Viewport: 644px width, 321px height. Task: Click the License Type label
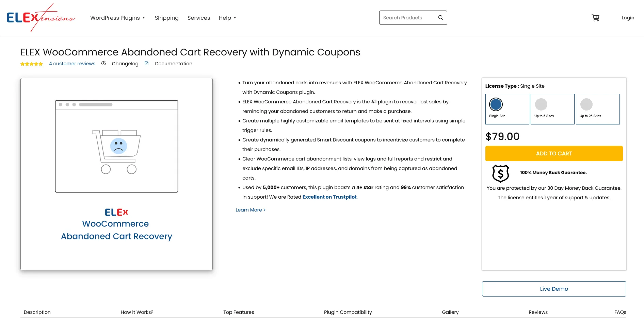pyautogui.click(x=501, y=86)
